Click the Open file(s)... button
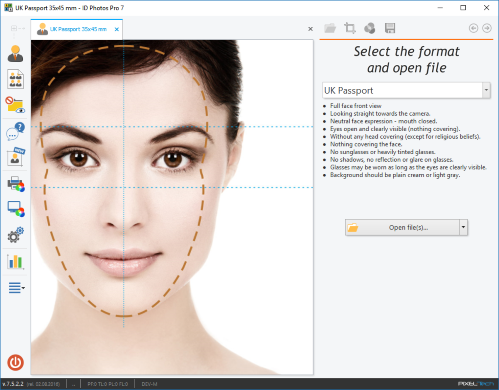Viewport: 499px width, 390px height. point(402,227)
